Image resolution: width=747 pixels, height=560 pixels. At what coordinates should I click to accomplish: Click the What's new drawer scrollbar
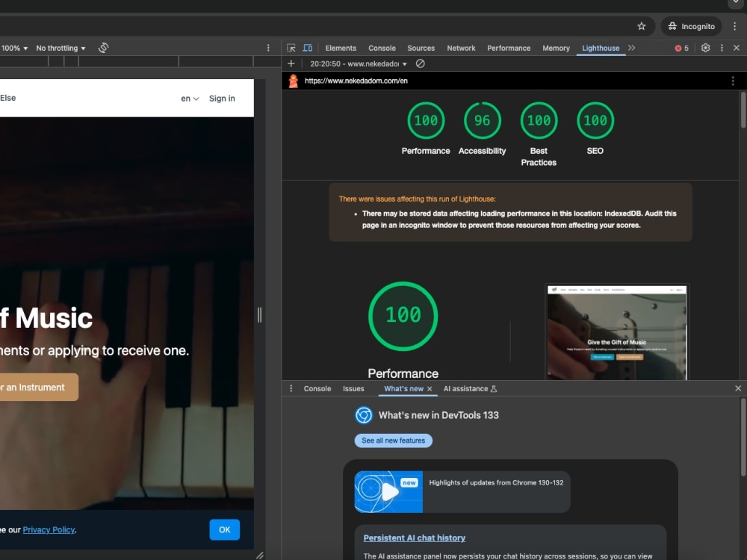click(x=743, y=437)
